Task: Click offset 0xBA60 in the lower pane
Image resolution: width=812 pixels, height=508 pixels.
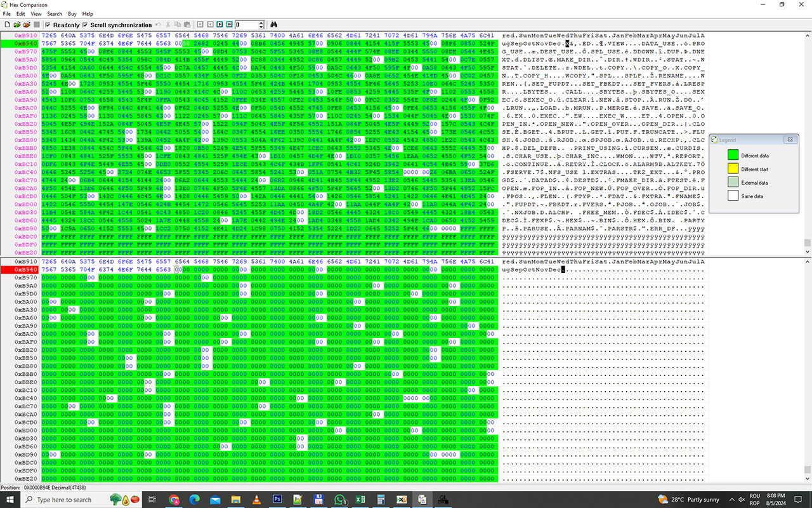Action: [26, 318]
